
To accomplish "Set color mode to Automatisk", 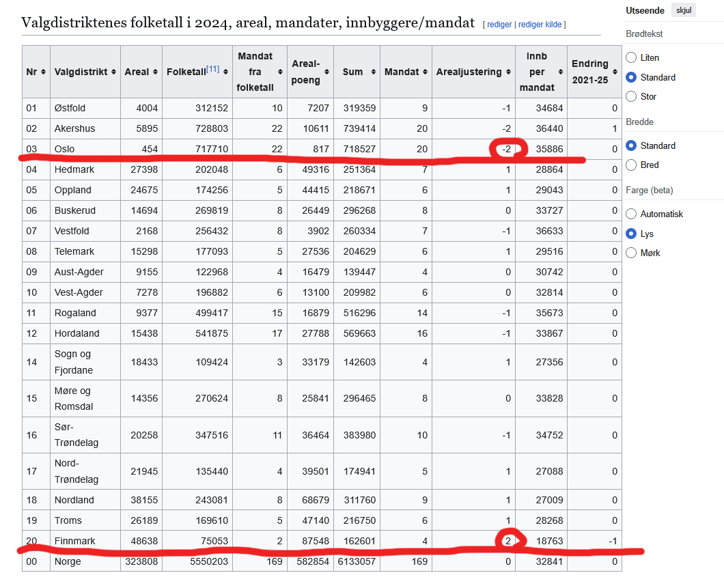I will tap(632, 214).
